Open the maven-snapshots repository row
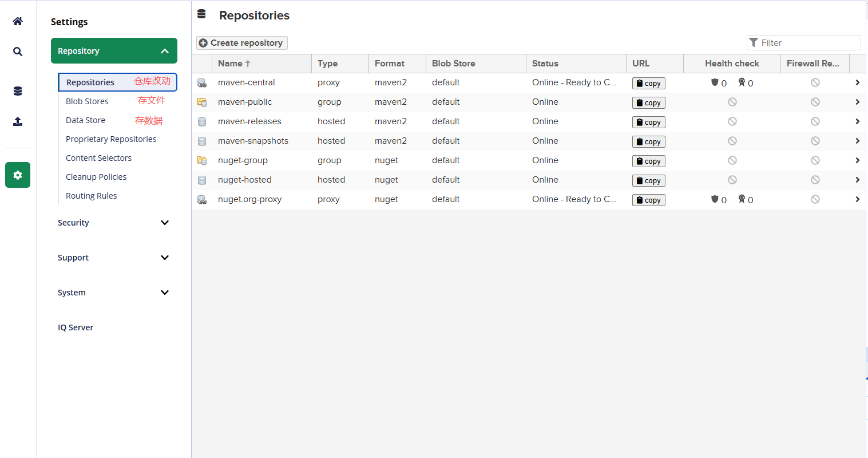The height and width of the screenshot is (458, 868). point(529,141)
